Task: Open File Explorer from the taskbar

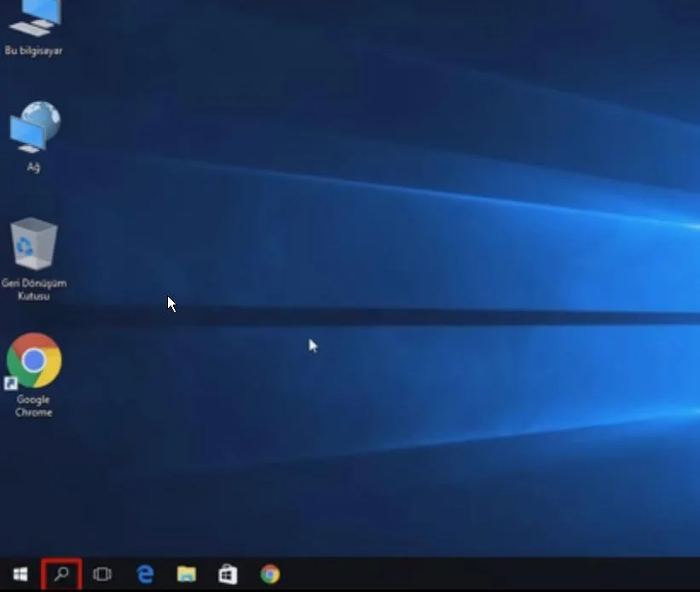Action: point(186,574)
